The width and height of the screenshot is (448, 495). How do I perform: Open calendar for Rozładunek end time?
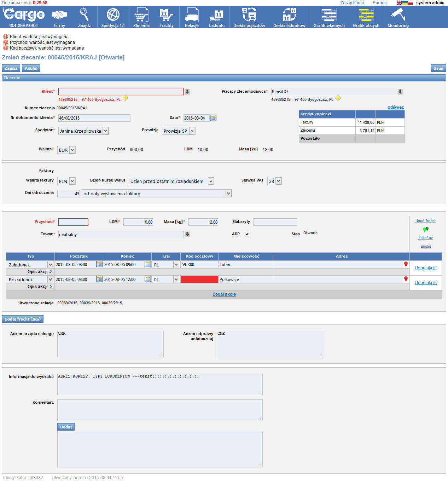148,279
